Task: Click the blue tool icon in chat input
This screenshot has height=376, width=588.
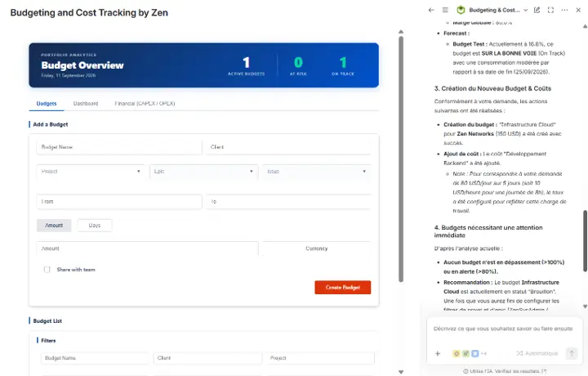Action: tap(475, 353)
